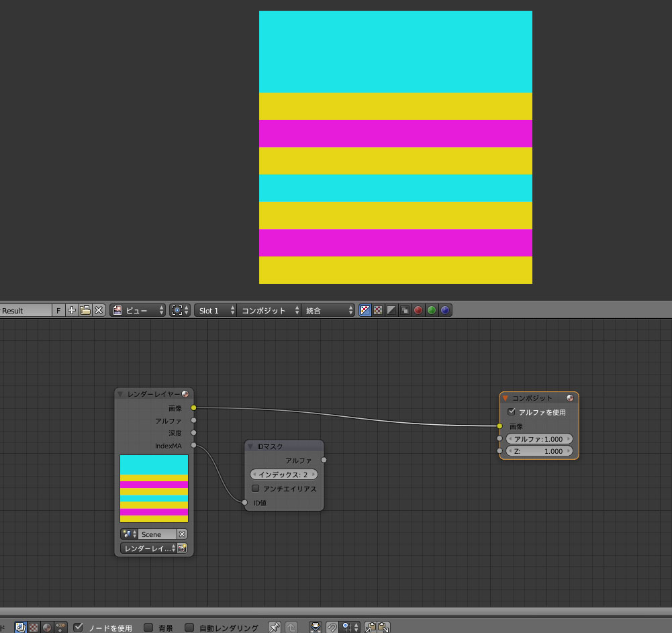Toggle preview sphere icon on レンダーレイヤー node
Image resolution: width=672 pixels, height=633 pixels.
click(x=185, y=394)
